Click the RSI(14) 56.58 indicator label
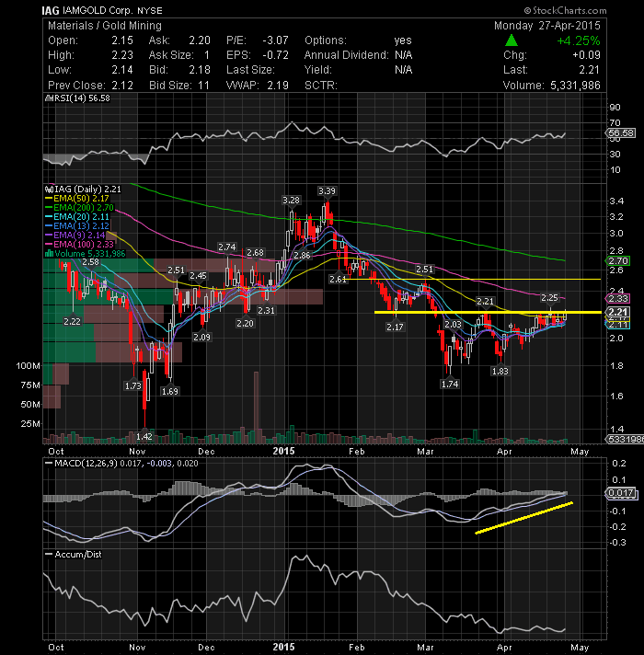644x655 pixels. point(82,98)
